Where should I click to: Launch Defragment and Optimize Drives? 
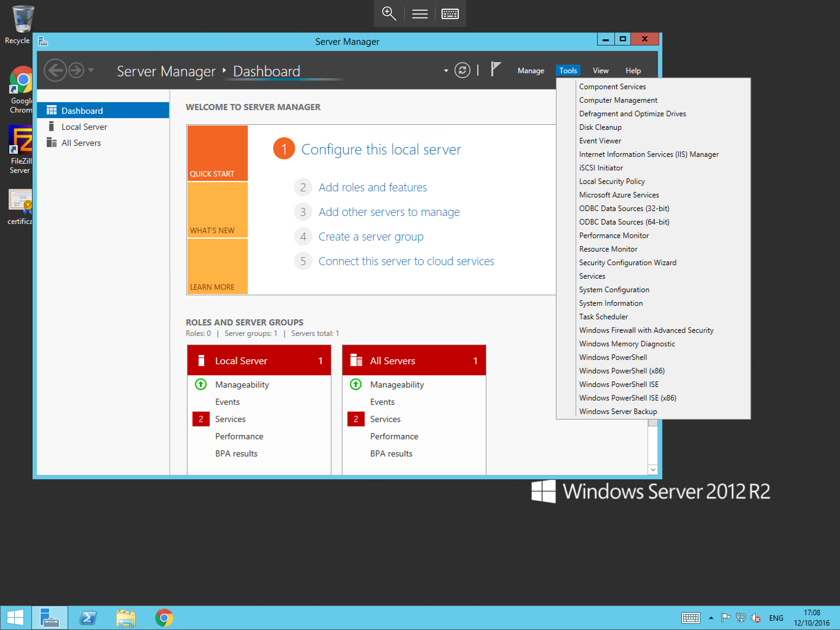coord(653,114)
